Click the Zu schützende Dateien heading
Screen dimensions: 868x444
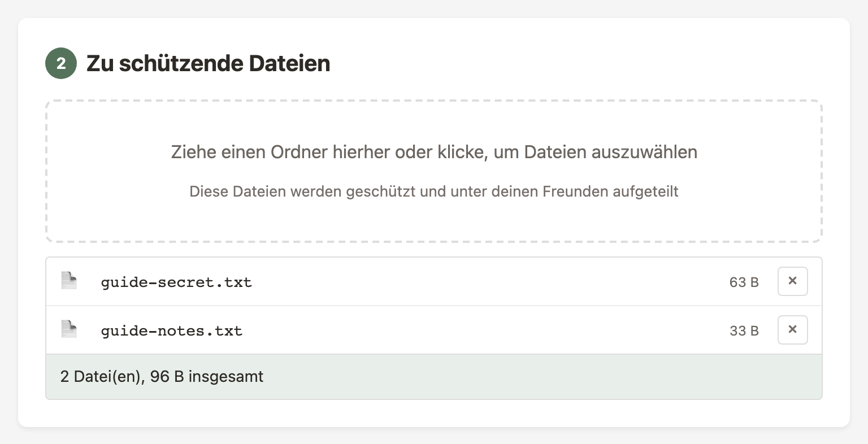(x=209, y=63)
